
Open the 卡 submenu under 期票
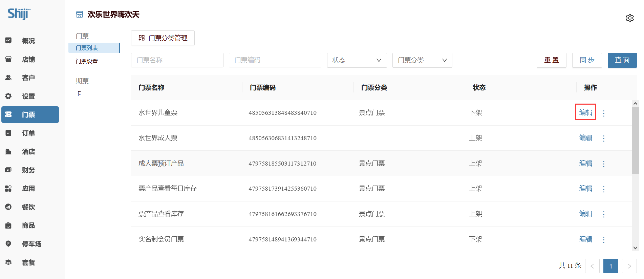[79, 93]
